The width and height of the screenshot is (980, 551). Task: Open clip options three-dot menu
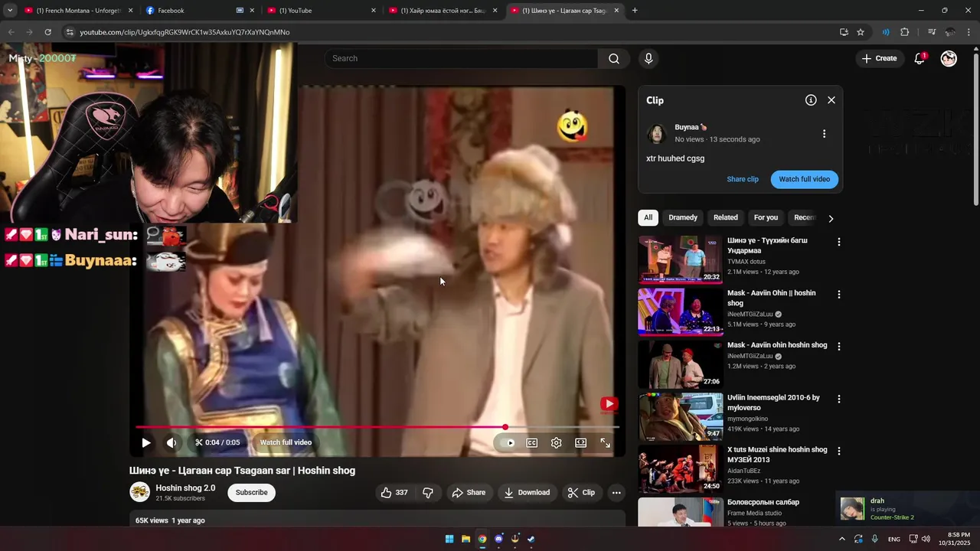[x=824, y=133]
